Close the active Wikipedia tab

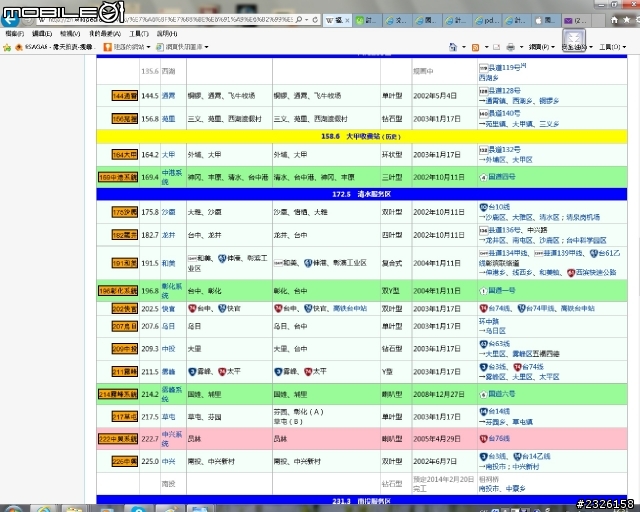pos(347,20)
